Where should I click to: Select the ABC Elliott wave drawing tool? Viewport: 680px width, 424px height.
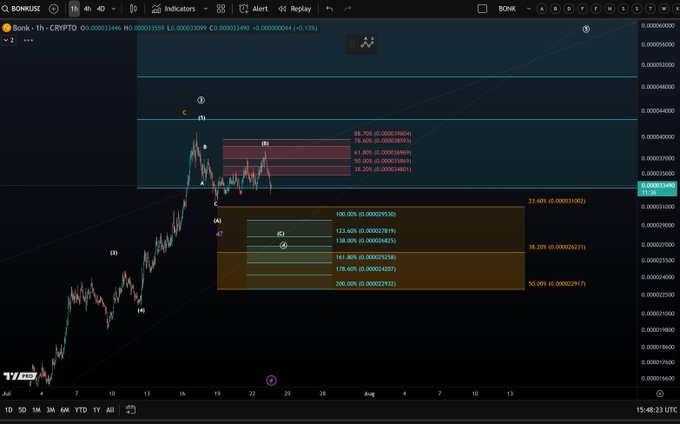tap(367, 43)
